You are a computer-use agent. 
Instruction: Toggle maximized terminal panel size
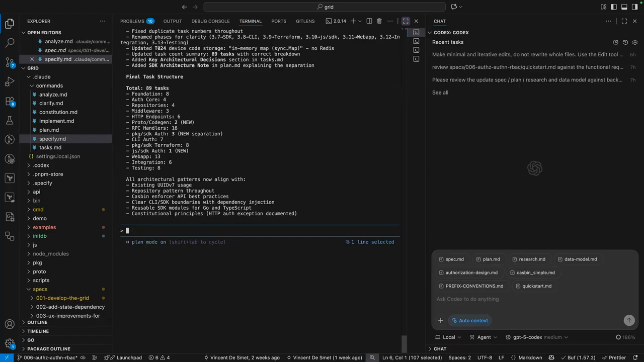point(406,21)
